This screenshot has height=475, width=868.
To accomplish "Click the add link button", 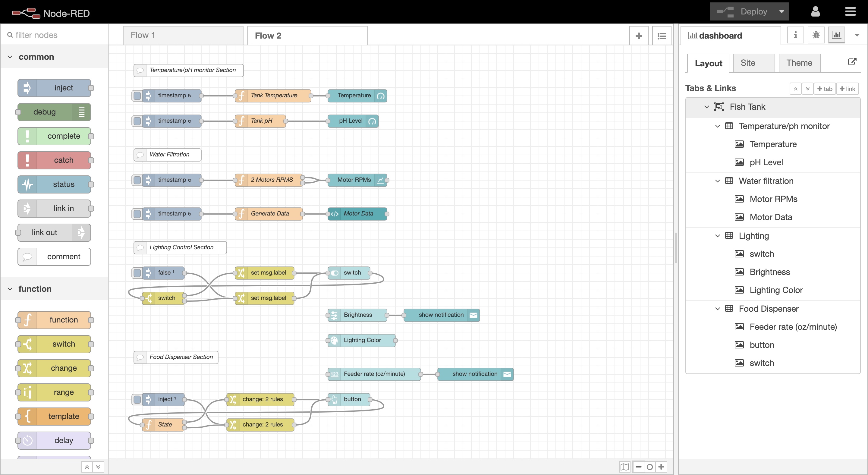I will click(847, 89).
